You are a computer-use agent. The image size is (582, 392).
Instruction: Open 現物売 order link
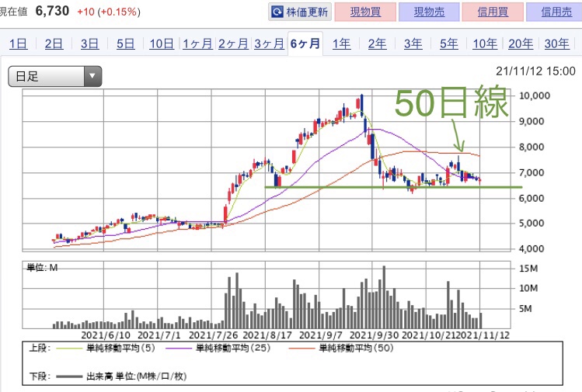[429, 12]
